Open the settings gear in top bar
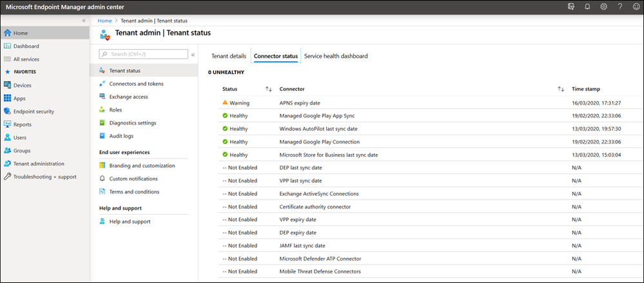This screenshot has width=644, height=283. coord(603,6)
